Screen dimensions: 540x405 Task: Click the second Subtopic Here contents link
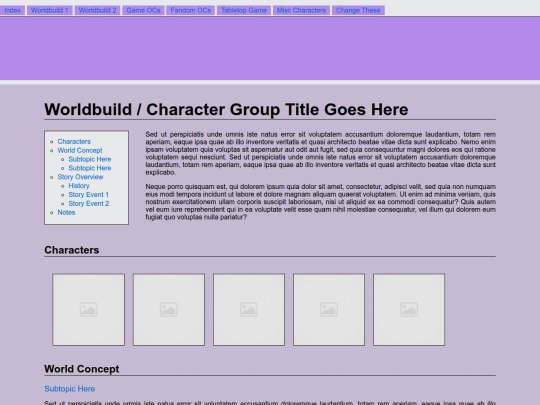[x=90, y=168]
